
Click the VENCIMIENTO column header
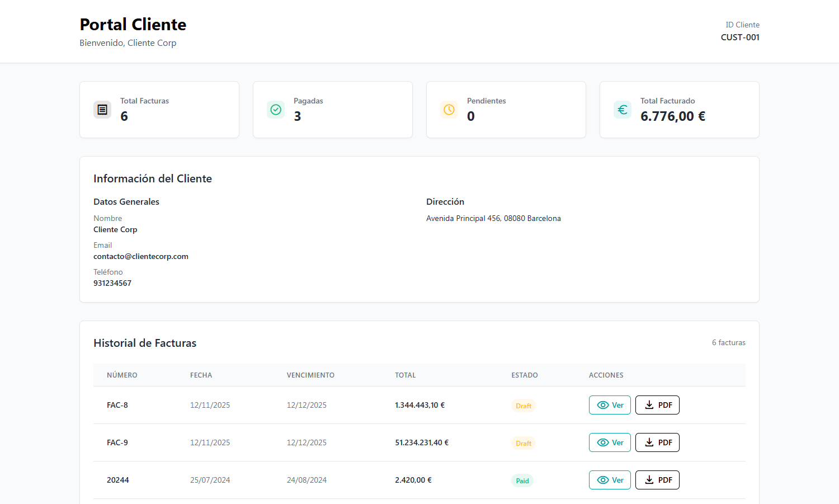[310, 375]
